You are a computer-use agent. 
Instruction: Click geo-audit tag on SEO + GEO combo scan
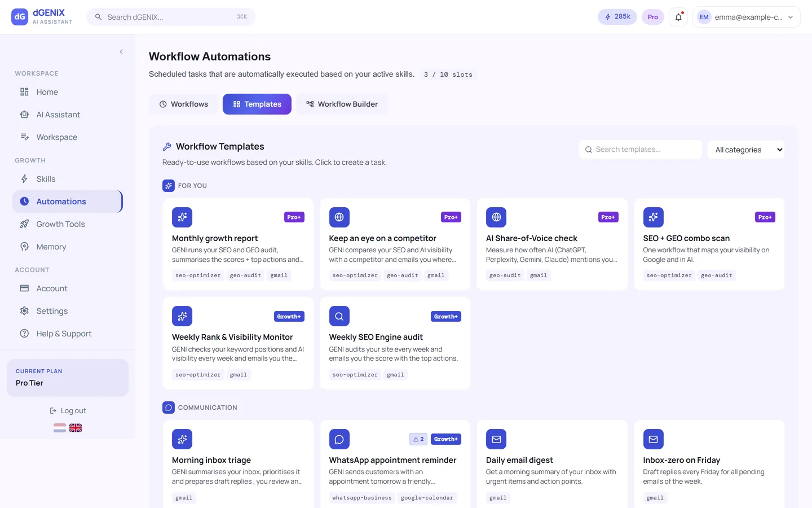pos(717,275)
